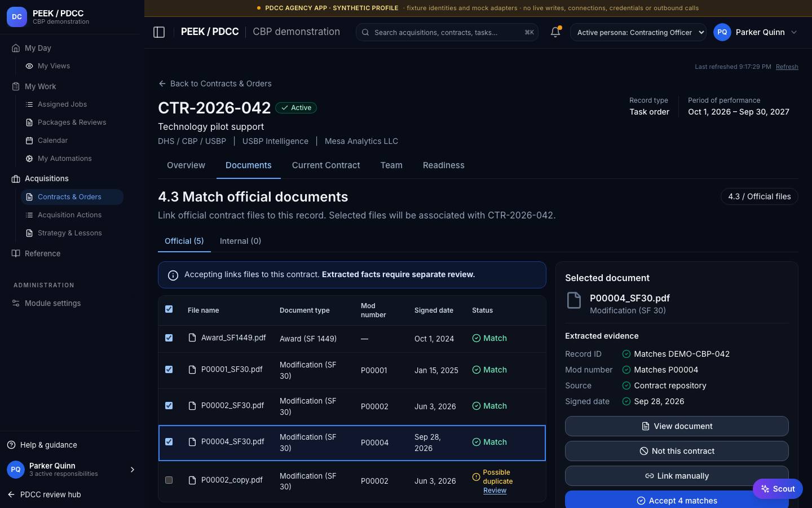812x508 pixels.
Task: Switch to the Current Contract tab
Action: 326,165
